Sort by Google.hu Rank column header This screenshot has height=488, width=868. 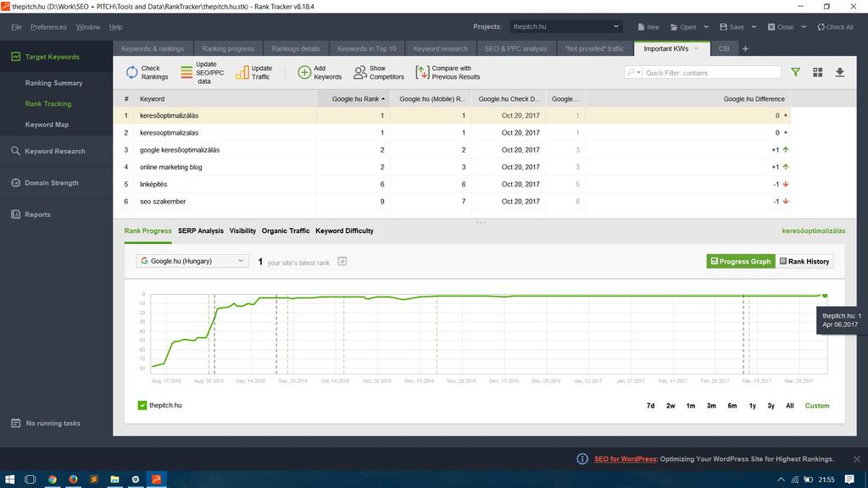click(353, 98)
